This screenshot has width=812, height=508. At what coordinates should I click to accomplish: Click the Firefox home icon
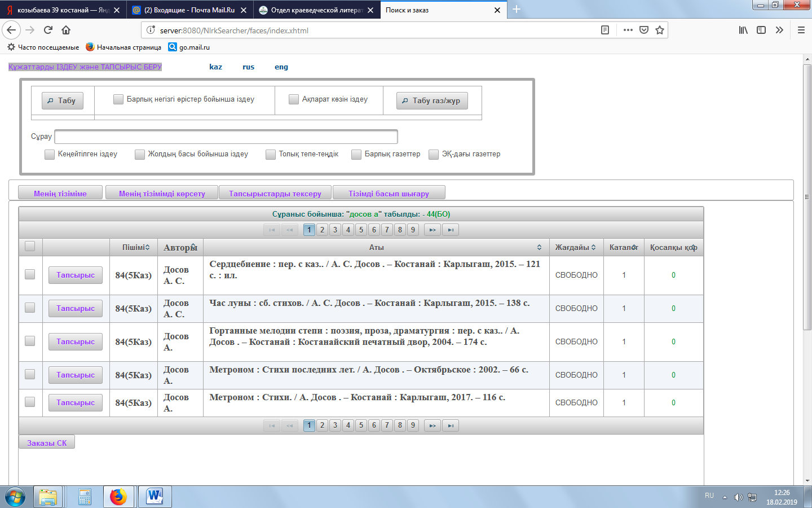(66, 30)
